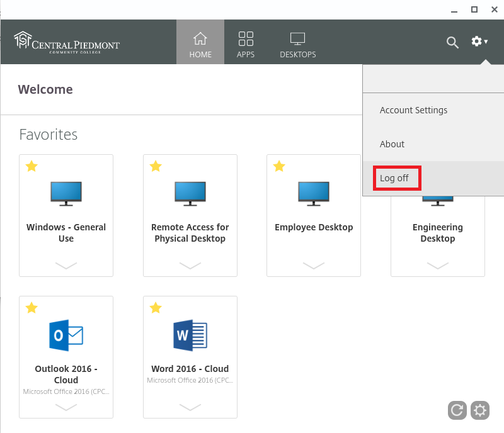Click the Outlook 2016 - Cloud title

(x=66, y=374)
